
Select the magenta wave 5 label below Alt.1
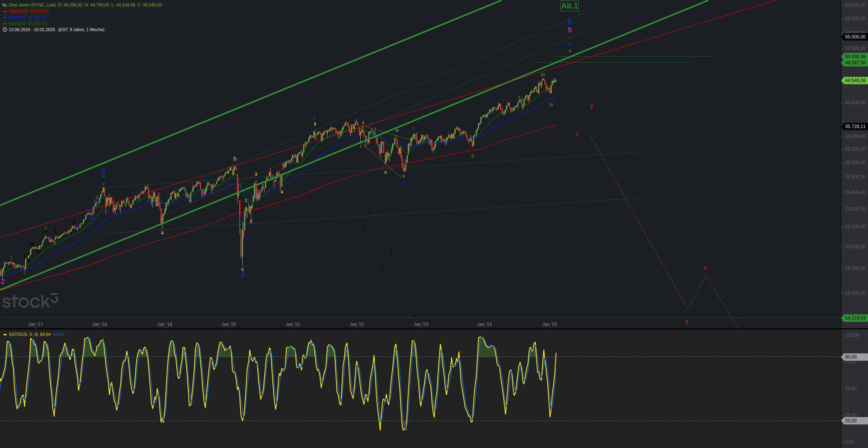point(570,30)
